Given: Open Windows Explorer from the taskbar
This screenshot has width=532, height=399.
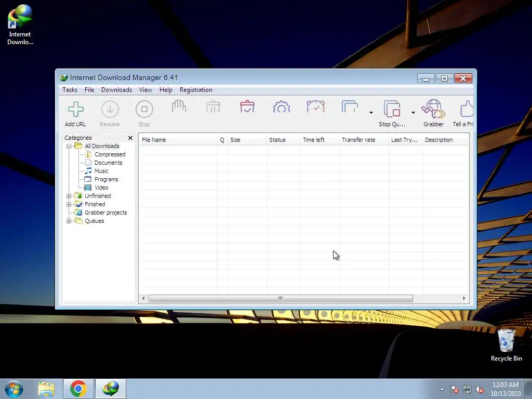Looking at the screenshot, I should 46,389.
